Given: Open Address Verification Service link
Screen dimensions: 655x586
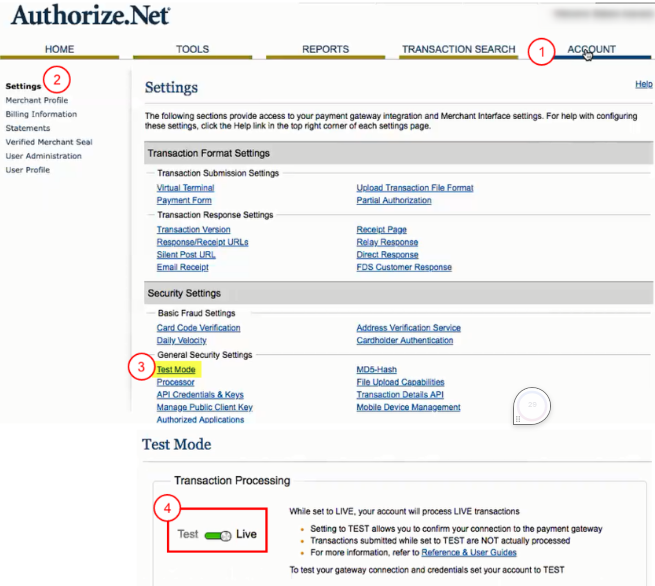Looking at the screenshot, I should tap(409, 328).
